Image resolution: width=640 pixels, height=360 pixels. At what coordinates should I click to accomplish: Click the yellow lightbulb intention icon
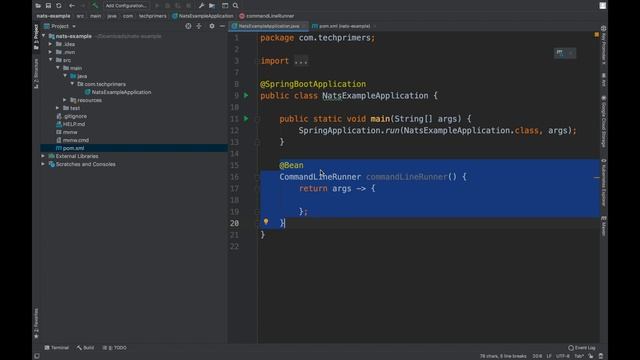tap(266, 221)
